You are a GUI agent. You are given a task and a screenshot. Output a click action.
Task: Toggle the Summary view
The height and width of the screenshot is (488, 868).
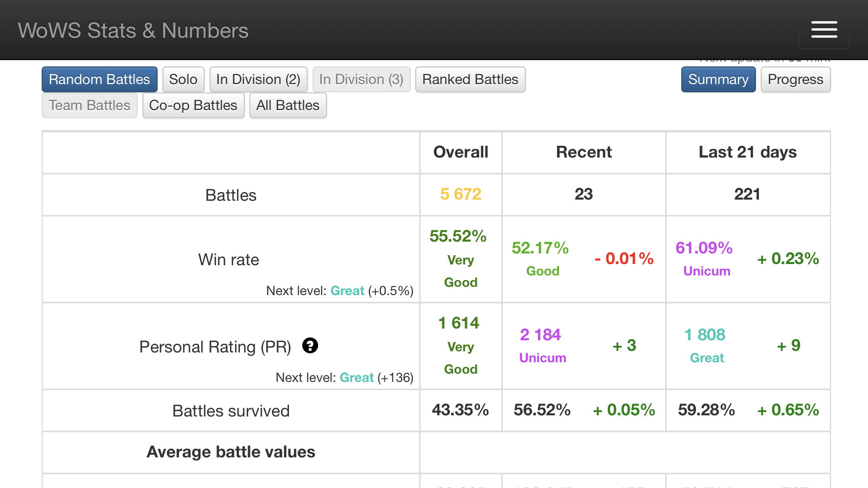(x=718, y=79)
